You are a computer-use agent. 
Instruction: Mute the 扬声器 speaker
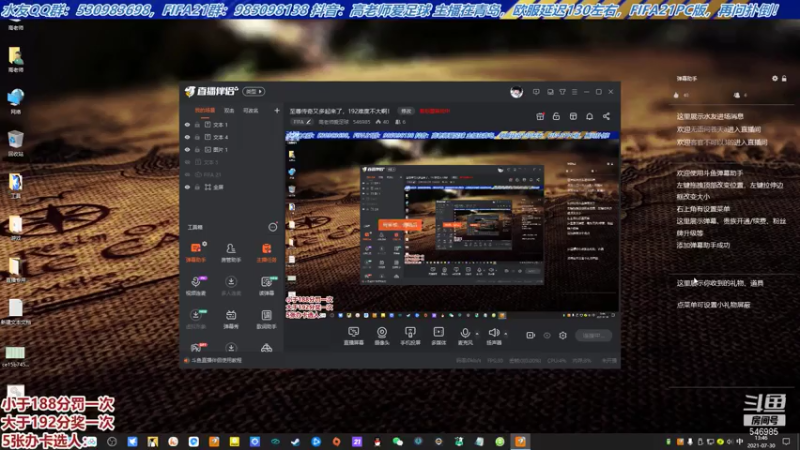click(493, 336)
